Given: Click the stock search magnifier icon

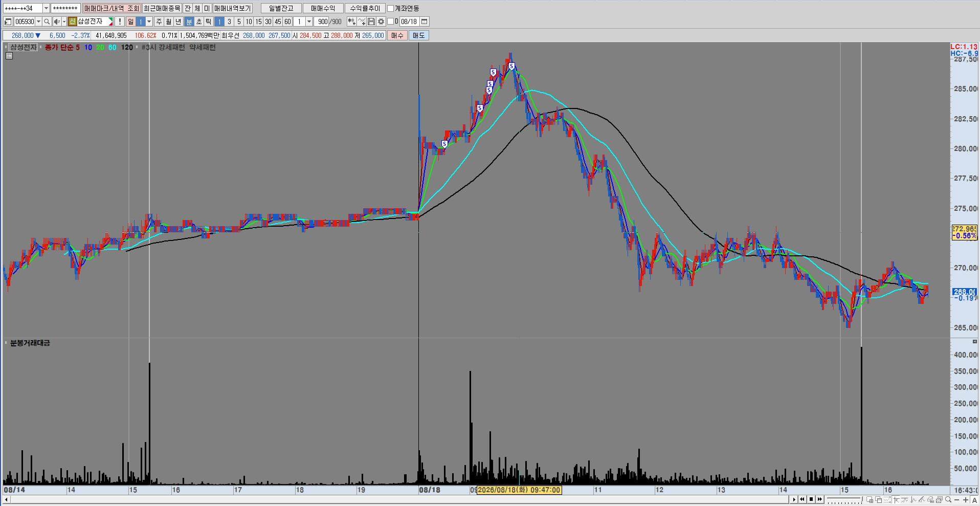Looking at the screenshot, I should click(x=47, y=21).
